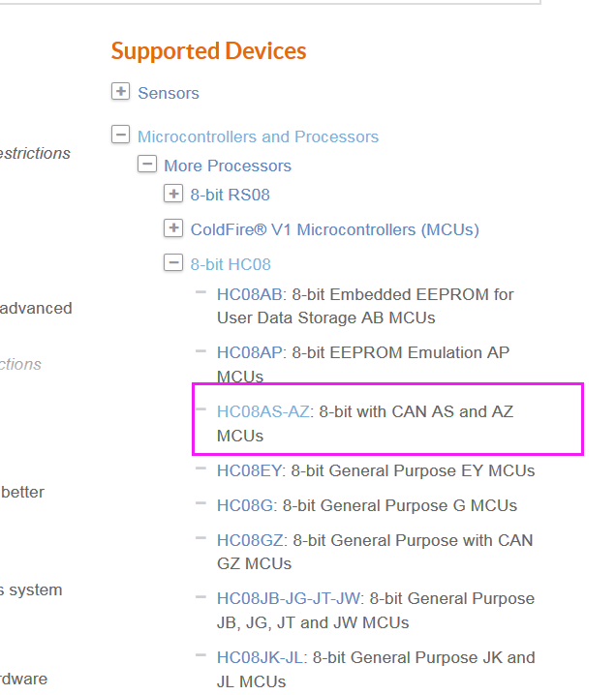
Task: Open the HC08JB-JG-JT-JW device link
Action: (x=289, y=598)
